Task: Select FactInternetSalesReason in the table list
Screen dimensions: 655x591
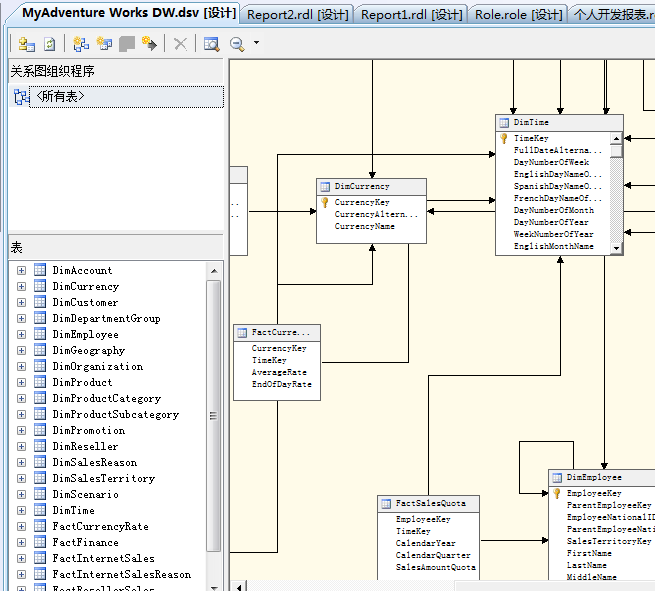Action: [x=122, y=574]
